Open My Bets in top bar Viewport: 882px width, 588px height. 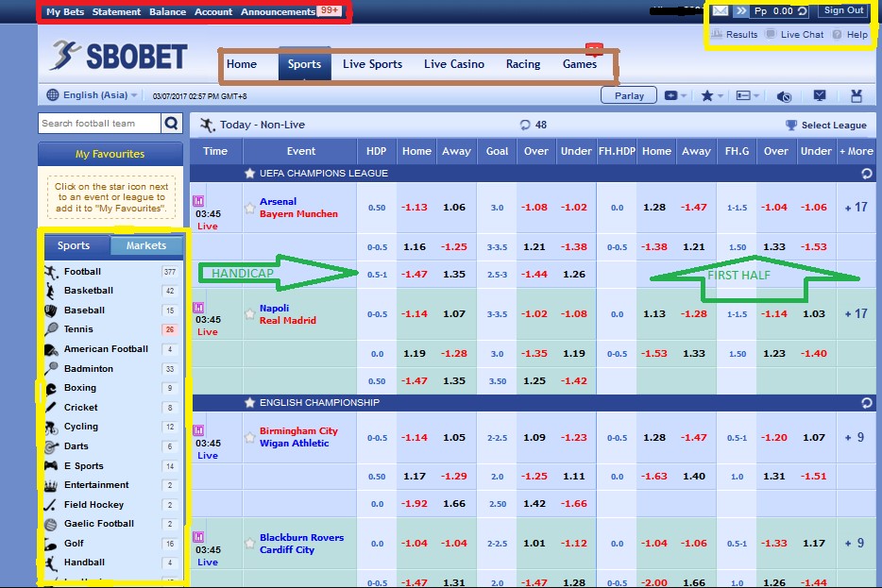(65, 12)
